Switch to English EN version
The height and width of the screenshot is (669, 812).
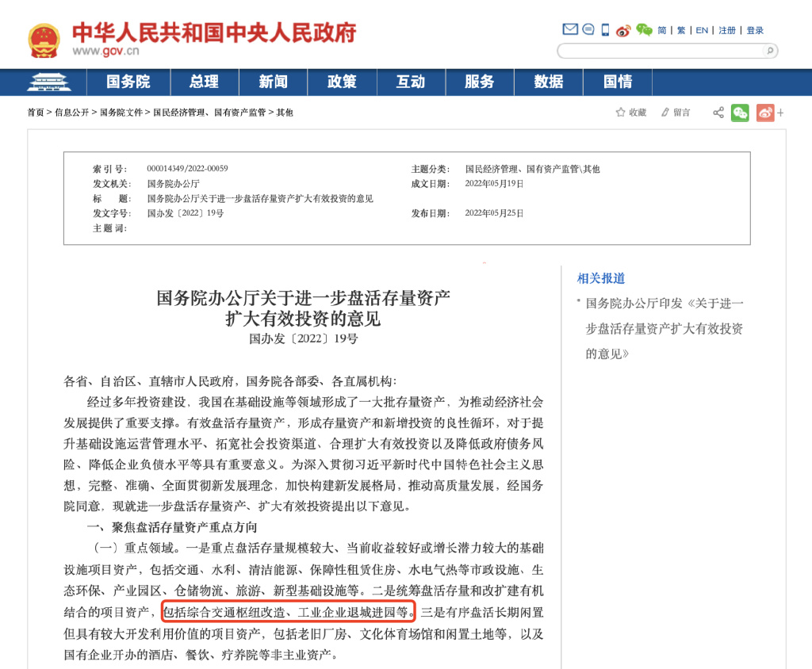coord(702,30)
